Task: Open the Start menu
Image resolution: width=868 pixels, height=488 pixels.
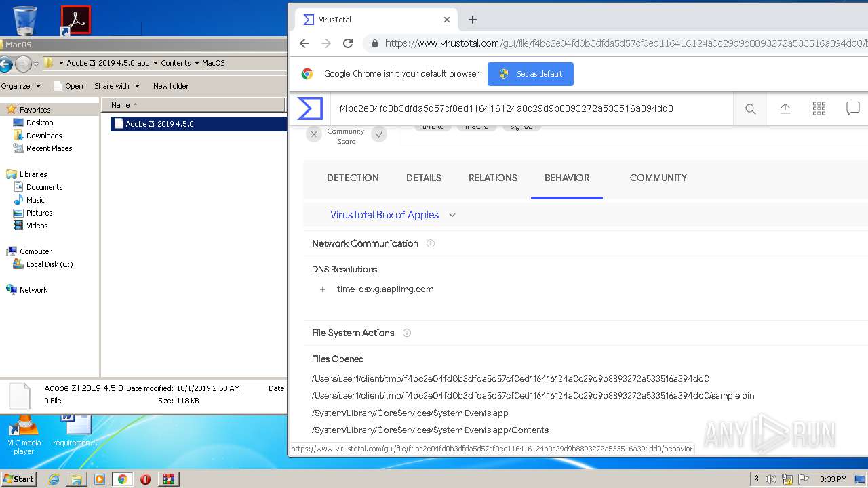Action: pos(18,479)
